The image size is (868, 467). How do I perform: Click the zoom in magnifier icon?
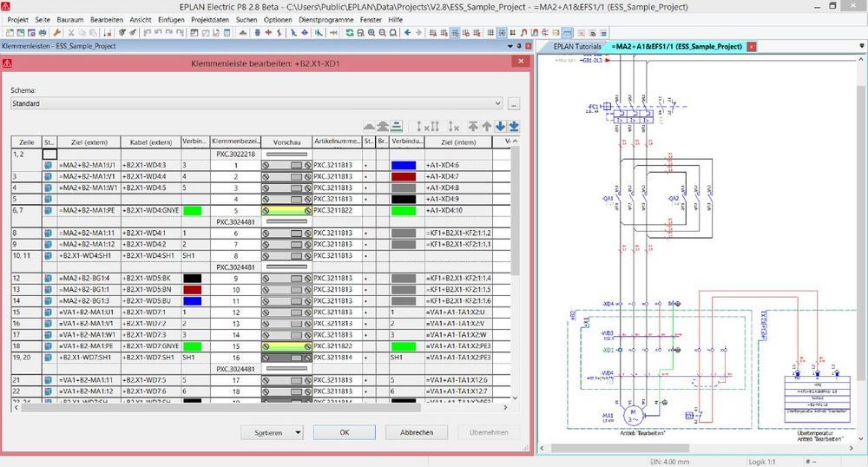click(x=372, y=33)
